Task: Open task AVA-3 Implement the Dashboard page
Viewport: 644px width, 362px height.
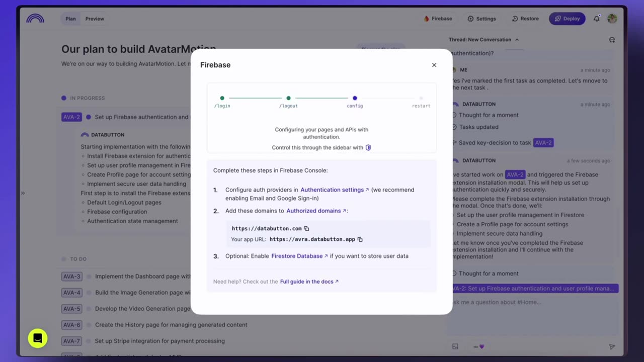Action: coord(126,277)
